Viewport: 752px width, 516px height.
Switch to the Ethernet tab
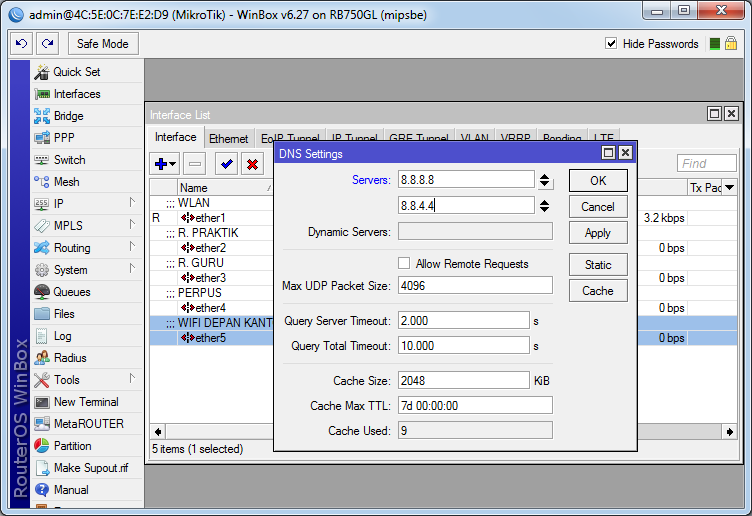229,139
